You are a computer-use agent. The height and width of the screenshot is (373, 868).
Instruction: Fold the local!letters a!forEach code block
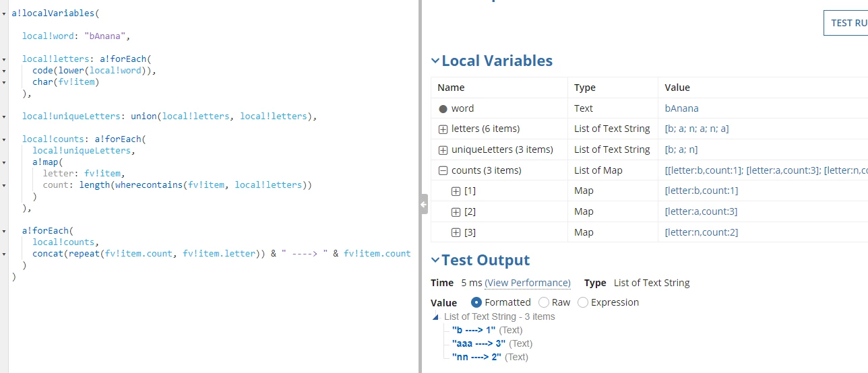[x=4, y=59]
